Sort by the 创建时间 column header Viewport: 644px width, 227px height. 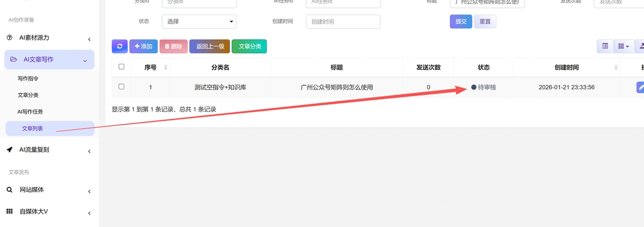pyautogui.click(x=567, y=67)
